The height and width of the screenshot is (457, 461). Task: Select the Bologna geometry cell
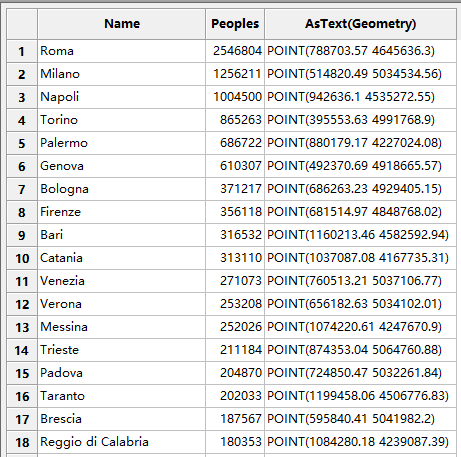(x=361, y=189)
